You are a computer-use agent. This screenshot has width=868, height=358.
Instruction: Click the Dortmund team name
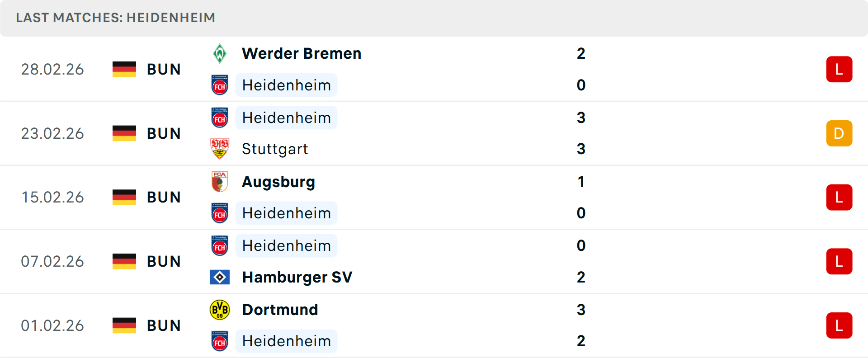tap(280, 310)
